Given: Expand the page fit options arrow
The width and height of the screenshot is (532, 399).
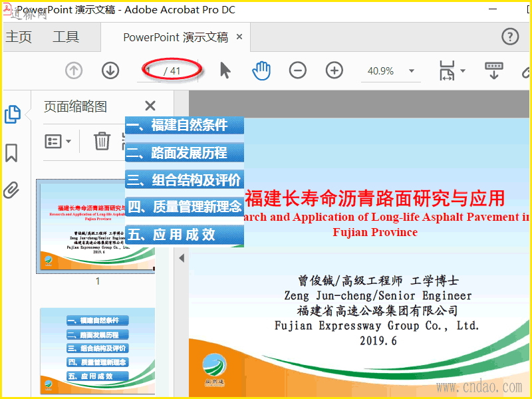Looking at the screenshot, I should (463, 71).
